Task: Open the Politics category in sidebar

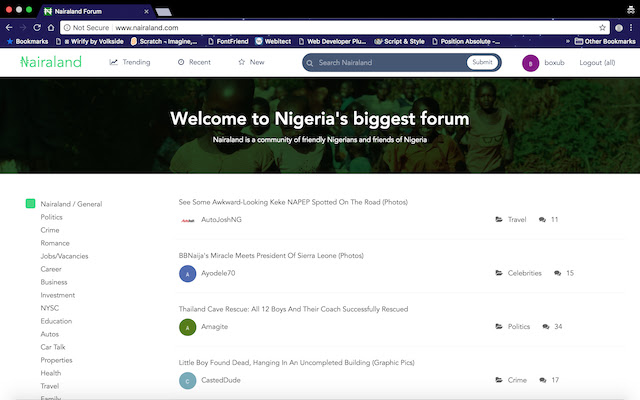Action: coord(51,217)
